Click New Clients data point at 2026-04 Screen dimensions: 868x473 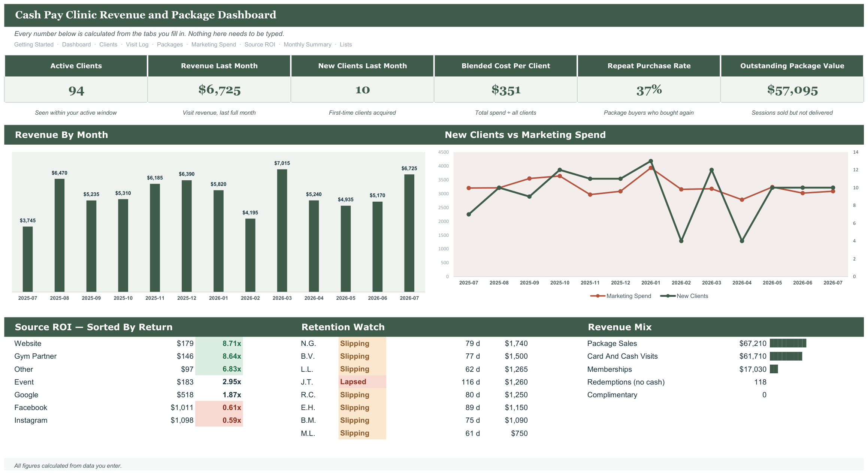(x=742, y=241)
